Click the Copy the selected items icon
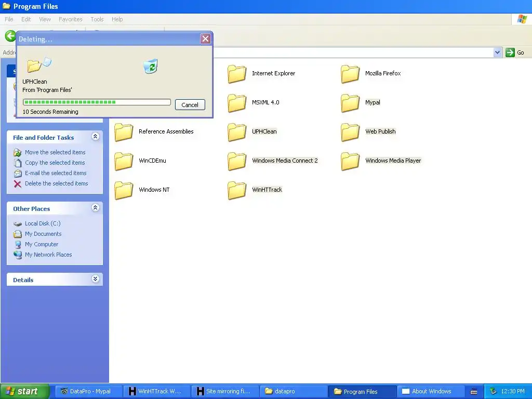Image resolution: width=532 pixels, height=399 pixels. (18, 163)
